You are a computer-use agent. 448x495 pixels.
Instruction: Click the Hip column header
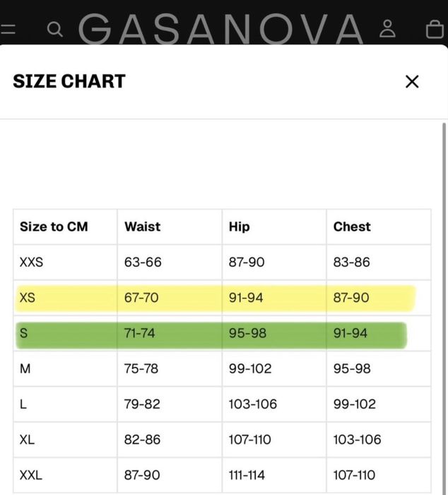click(239, 227)
